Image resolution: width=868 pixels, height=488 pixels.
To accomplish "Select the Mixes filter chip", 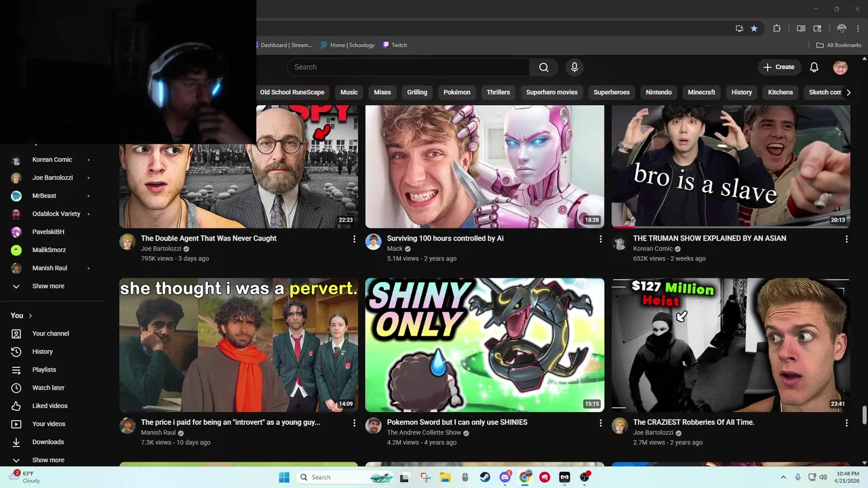I will (x=382, y=92).
